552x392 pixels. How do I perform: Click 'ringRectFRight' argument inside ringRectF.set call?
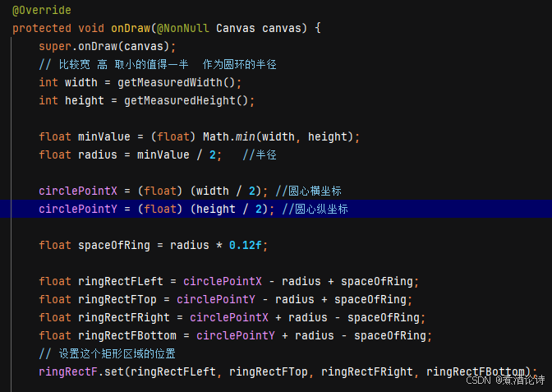tap(367, 371)
